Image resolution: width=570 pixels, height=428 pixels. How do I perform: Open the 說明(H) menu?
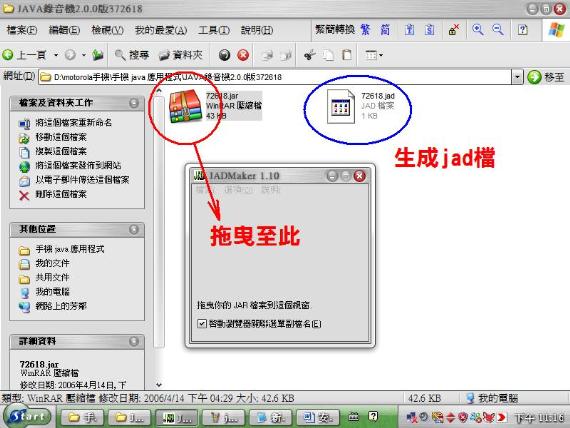[257, 30]
